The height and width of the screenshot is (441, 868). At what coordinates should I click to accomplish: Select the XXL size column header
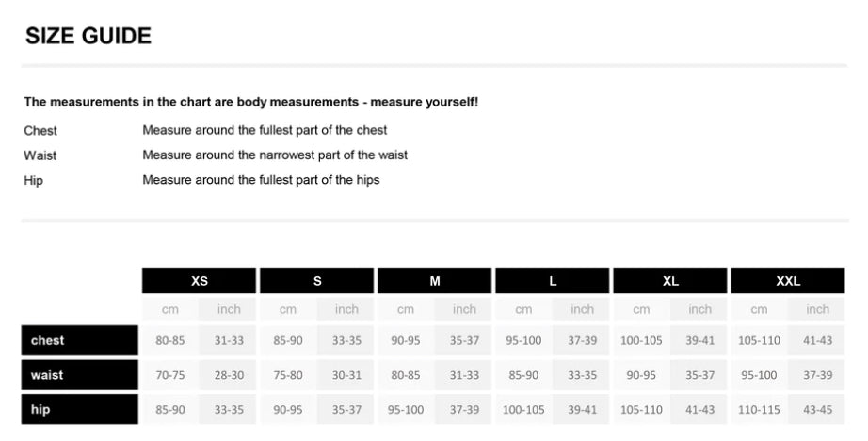coord(788,281)
